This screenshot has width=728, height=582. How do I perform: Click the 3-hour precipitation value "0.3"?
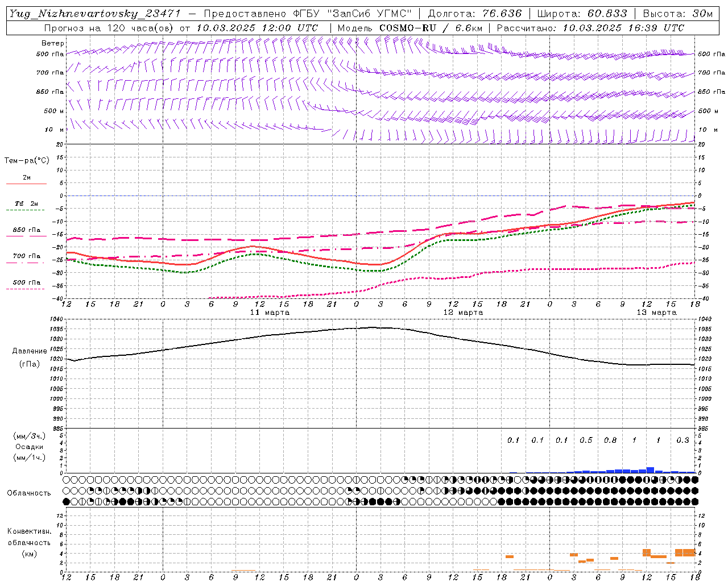pyautogui.click(x=682, y=440)
